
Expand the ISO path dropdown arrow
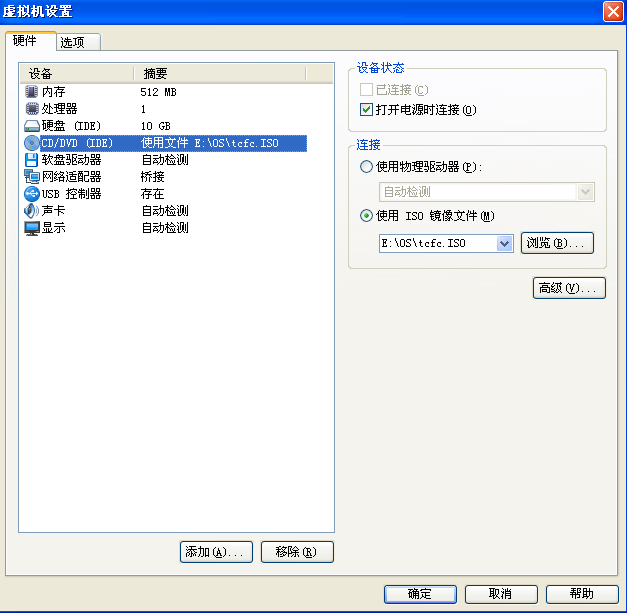pos(505,243)
